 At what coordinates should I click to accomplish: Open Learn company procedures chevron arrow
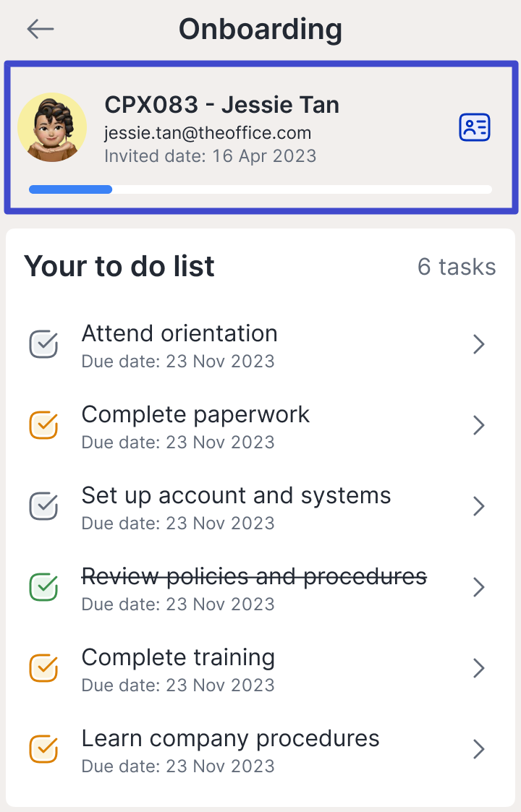pyautogui.click(x=478, y=749)
